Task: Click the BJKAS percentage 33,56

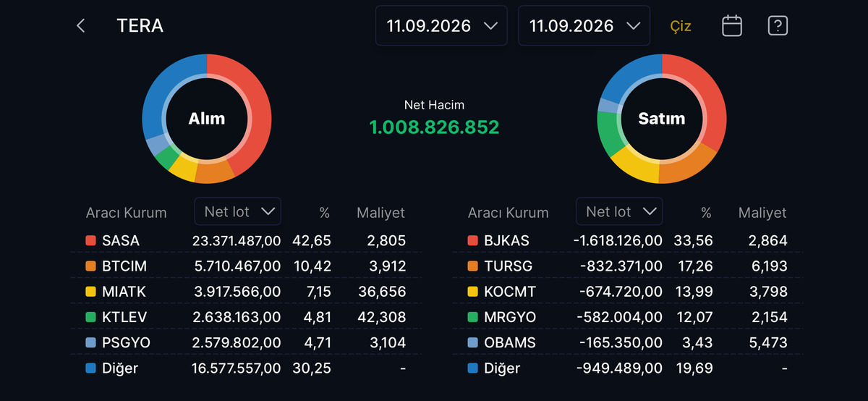Action: tap(694, 240)
